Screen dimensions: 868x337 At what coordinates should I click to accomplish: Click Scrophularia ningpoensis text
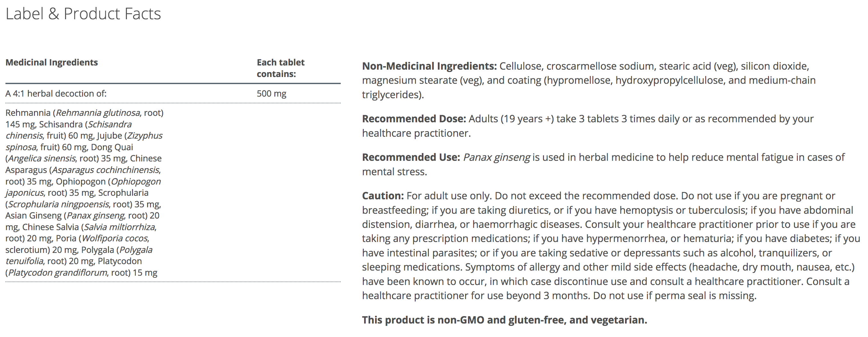[x=58, y=204]
